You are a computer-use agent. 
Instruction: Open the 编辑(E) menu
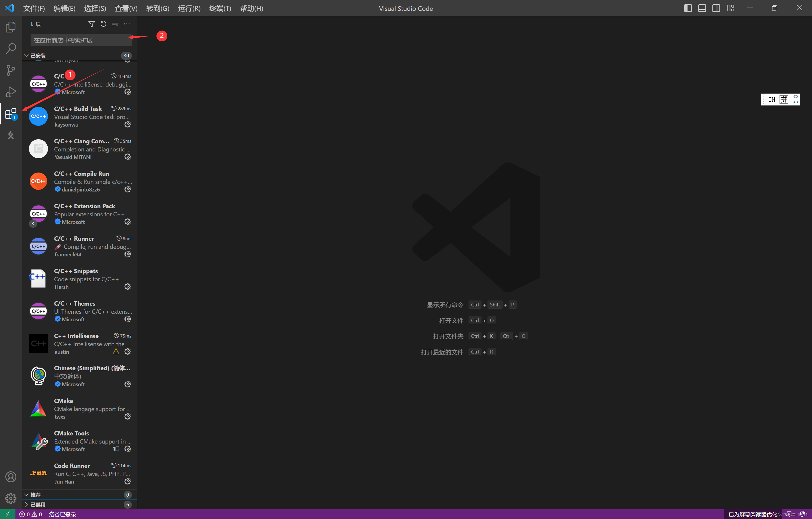(64, 8)
